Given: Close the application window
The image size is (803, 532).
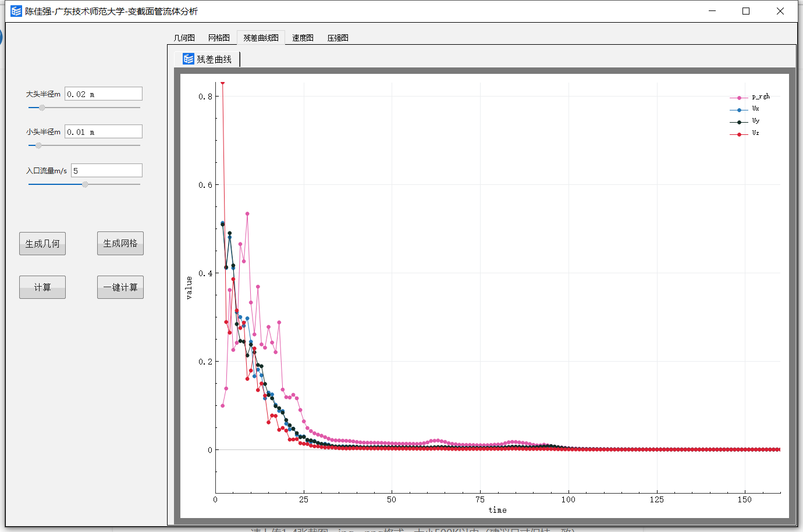Looking at the screenshot, I should [x=780, y=11].
